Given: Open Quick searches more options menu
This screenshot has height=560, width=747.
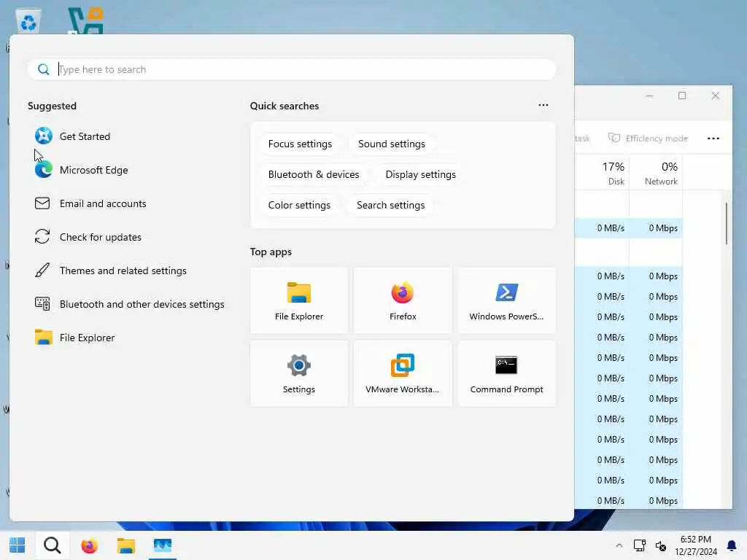Looking at the screenshot, I should pos(543,105).
